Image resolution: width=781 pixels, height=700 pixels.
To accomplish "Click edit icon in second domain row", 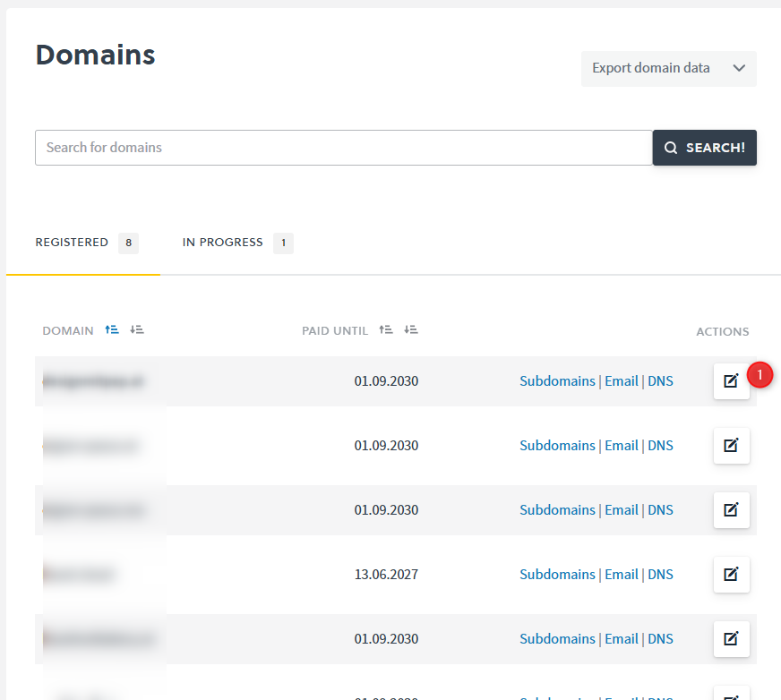I will 731,446.
